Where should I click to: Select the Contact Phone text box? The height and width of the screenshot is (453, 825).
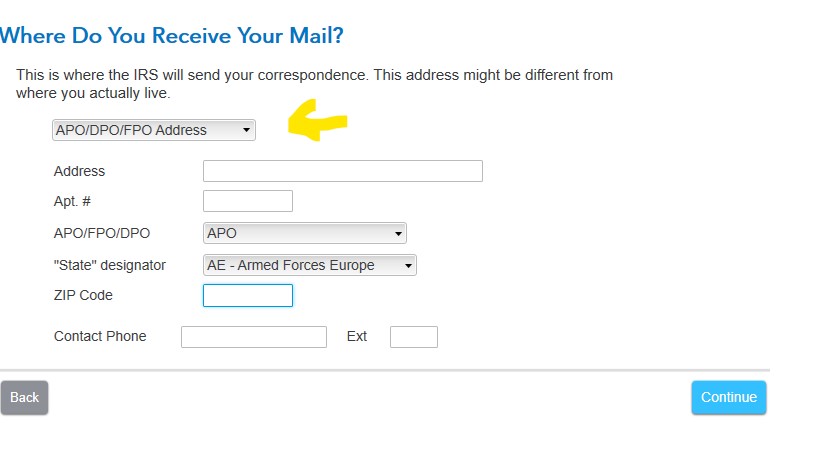point(253,336)
